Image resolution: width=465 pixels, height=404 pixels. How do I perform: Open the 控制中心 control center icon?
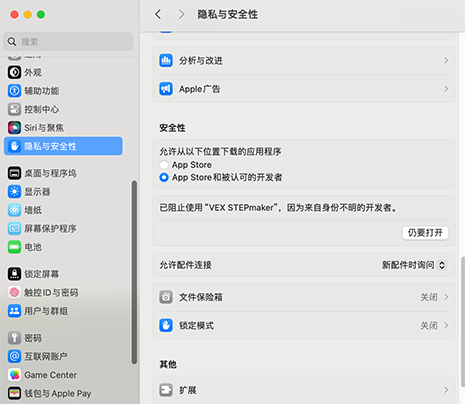point(14,109)
